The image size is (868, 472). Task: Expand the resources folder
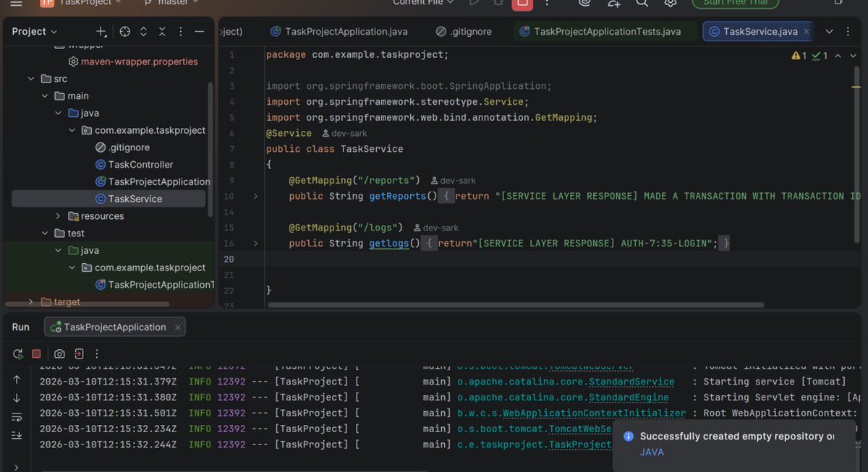pos(59,216)
